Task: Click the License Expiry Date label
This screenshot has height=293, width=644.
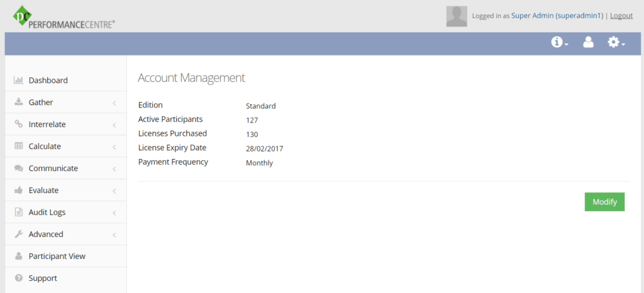Action: (x=172, y=148)
